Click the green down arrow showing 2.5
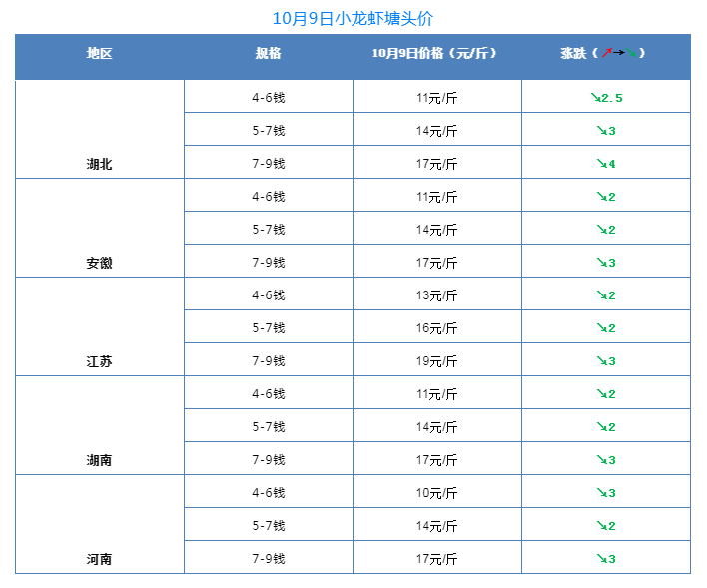 (594, 98)
